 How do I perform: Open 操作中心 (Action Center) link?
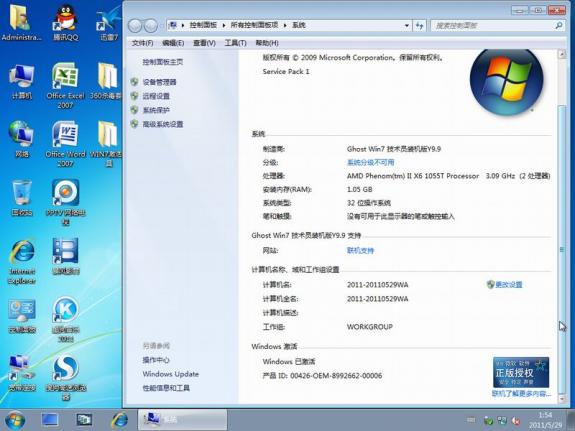(x=156, y=360)
